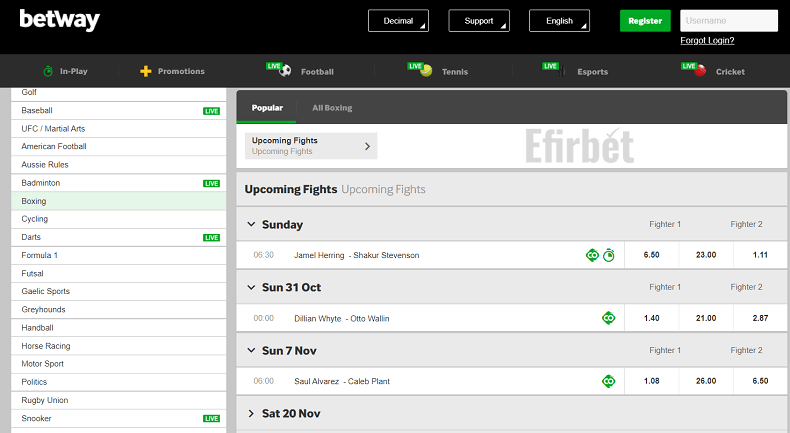The image size is (790, 433).
Task: Click the Tennis ball icon
Action: click(x=426, y=71)
